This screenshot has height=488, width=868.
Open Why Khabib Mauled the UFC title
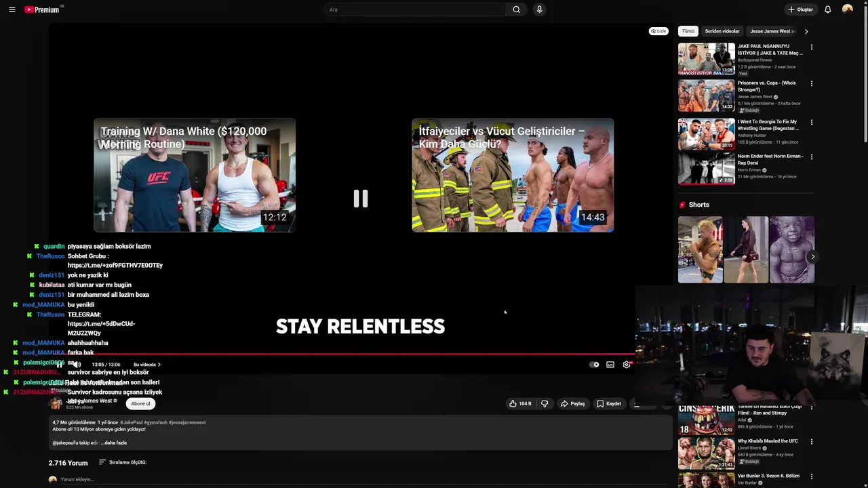tap(768, 441)
